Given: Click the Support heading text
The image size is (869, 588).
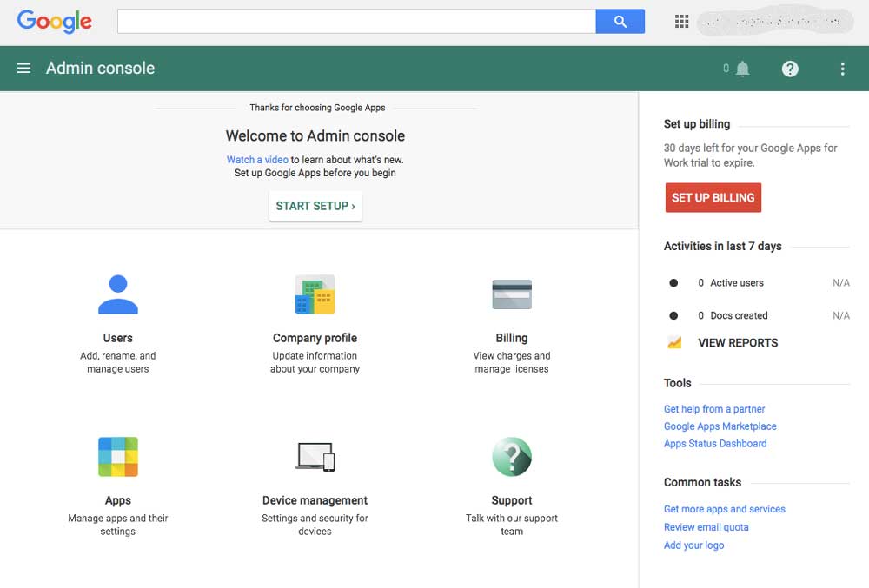Looking at the screenshot, I should [x=512, y=500].
